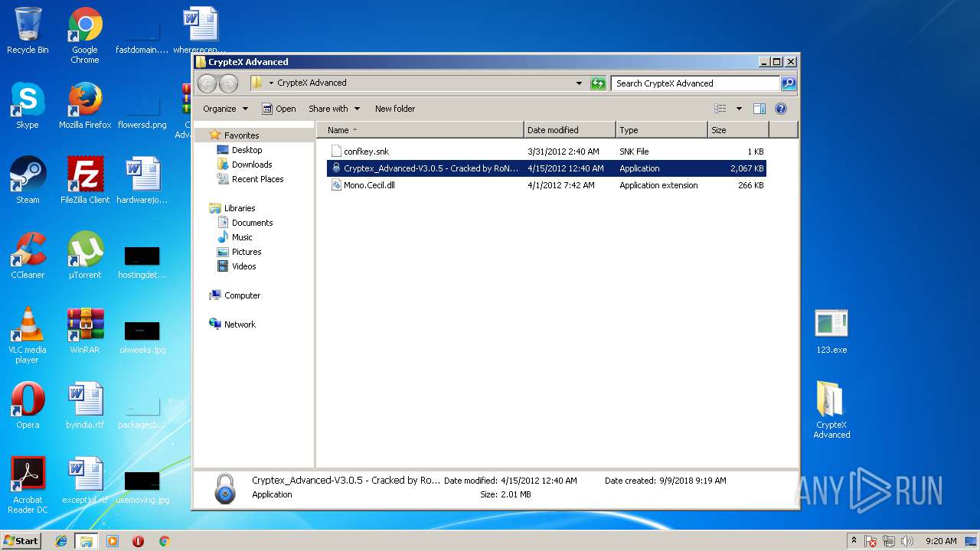This screenshot has height=551, width=980.
Task: Select hardwarejo document on desktop
Action: point(142,181)
